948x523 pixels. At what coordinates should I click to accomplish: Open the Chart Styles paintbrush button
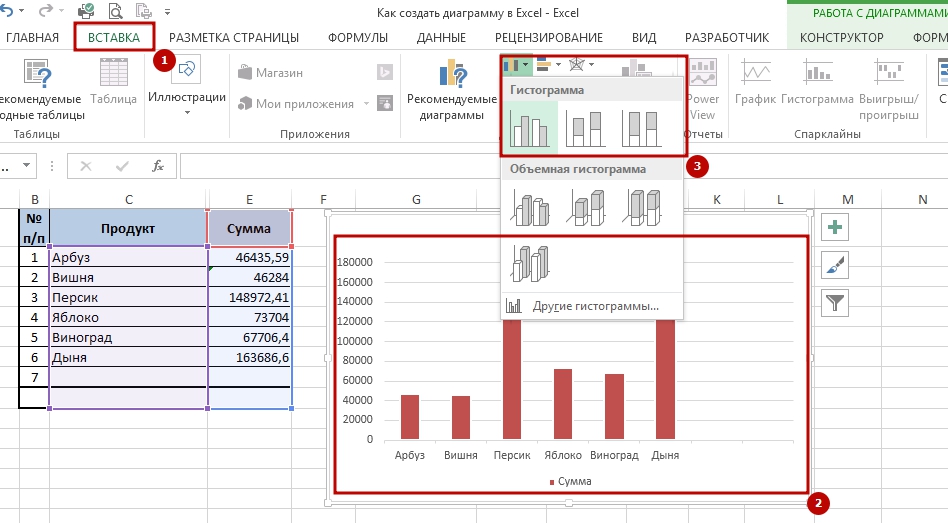835,265
